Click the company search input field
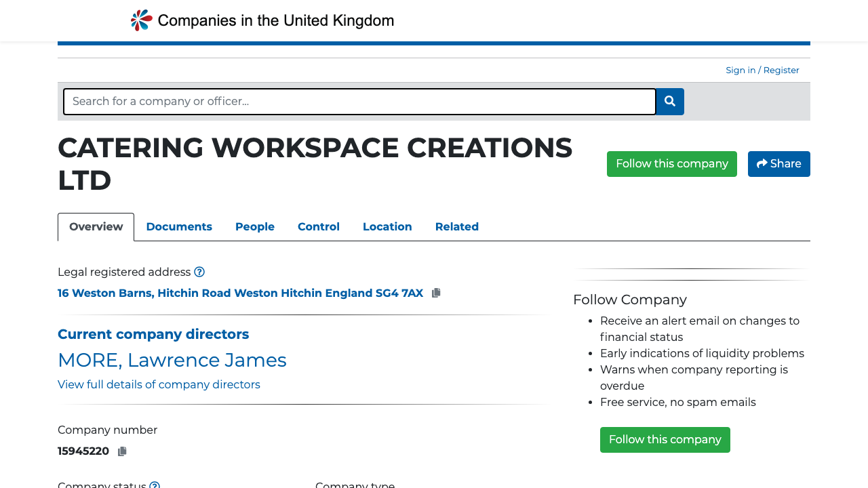Screen dimensions: 868x488 (359, 102)
